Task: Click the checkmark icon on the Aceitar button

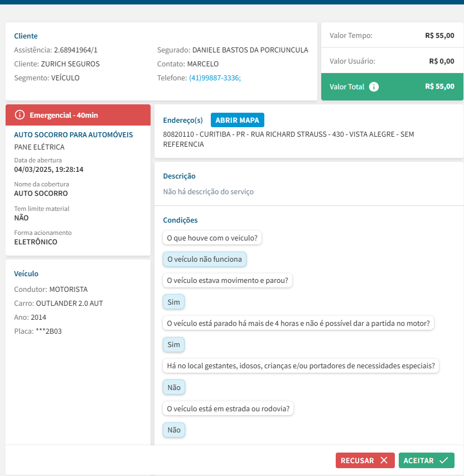Action: (x=444, y=460)
